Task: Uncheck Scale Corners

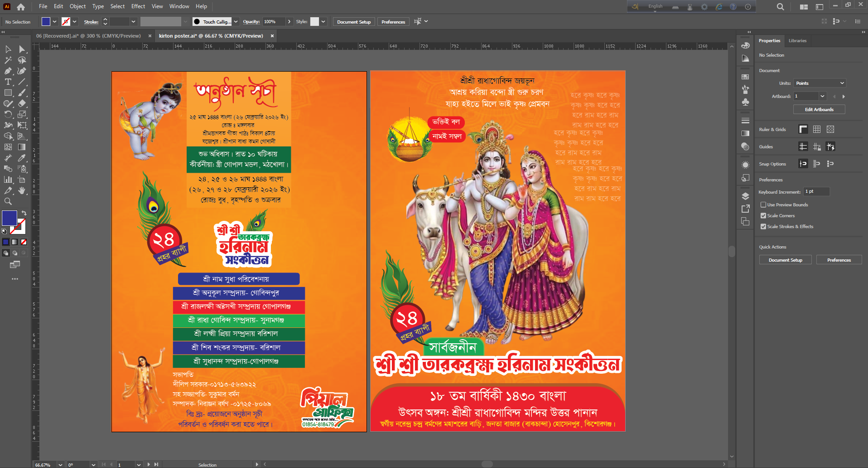Action: 764,215
